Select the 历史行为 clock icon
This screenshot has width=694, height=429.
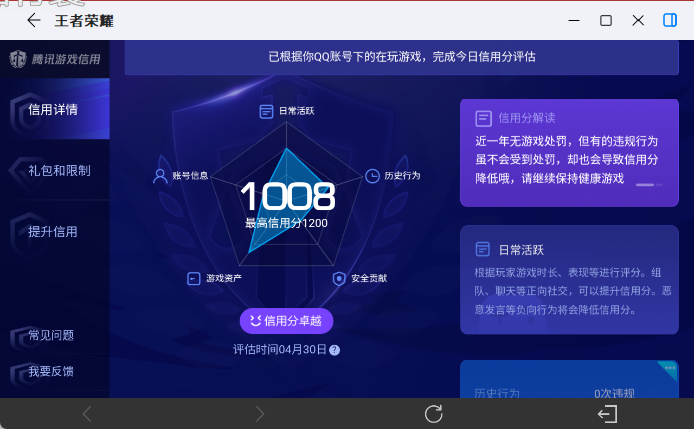[372, 176]
